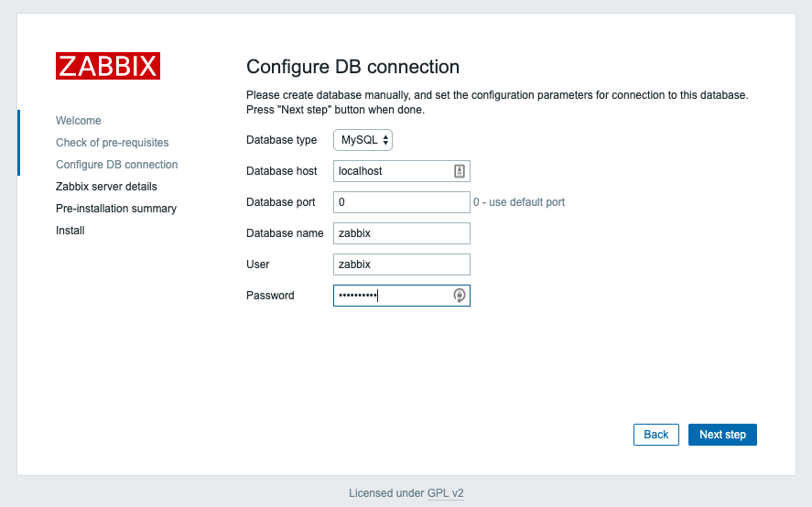
Task: Click the Database host label
Action: [281, 171]
